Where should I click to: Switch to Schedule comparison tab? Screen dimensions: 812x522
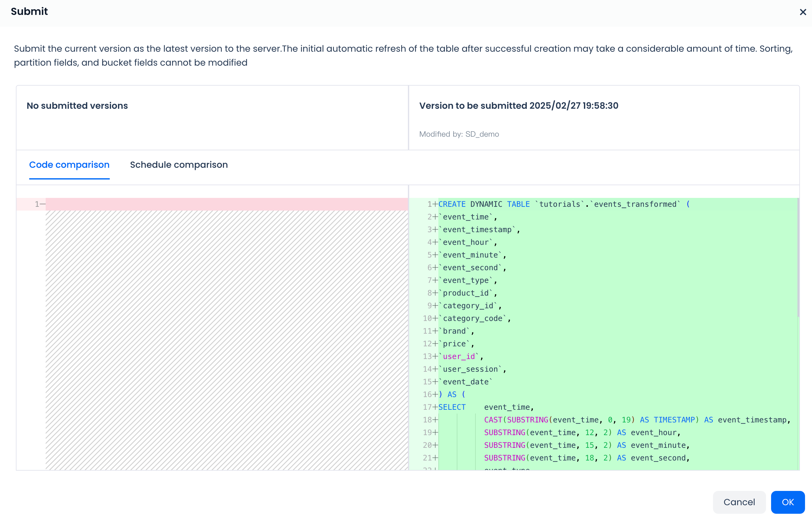coord(179,165)
